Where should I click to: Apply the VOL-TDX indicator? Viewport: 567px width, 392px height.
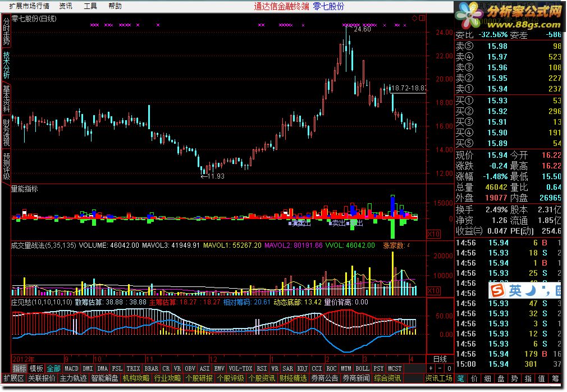click(x=240, y=368)
